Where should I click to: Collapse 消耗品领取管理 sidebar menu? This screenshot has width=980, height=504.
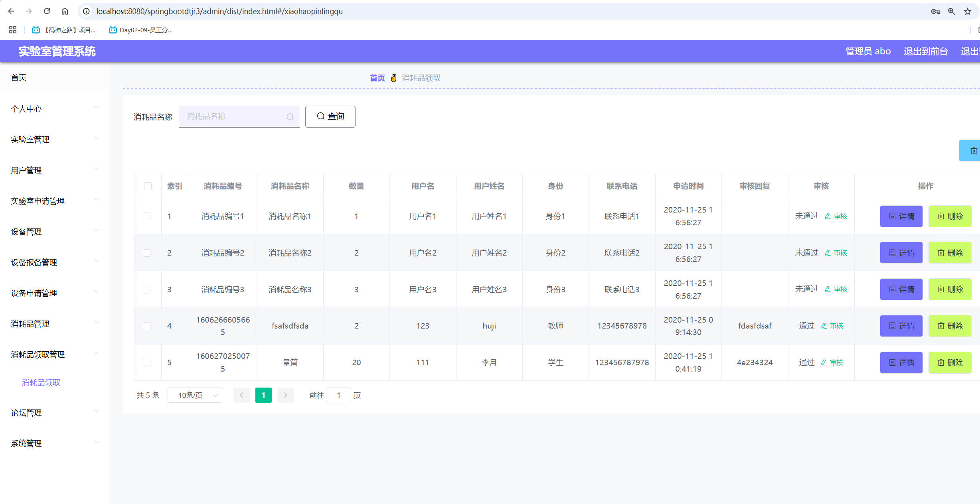55,354
